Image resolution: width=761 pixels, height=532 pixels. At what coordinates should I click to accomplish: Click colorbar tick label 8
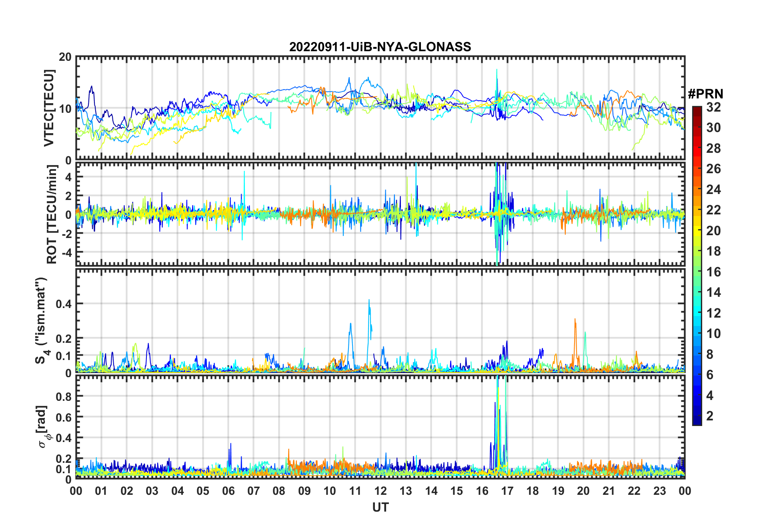point(710,354)
